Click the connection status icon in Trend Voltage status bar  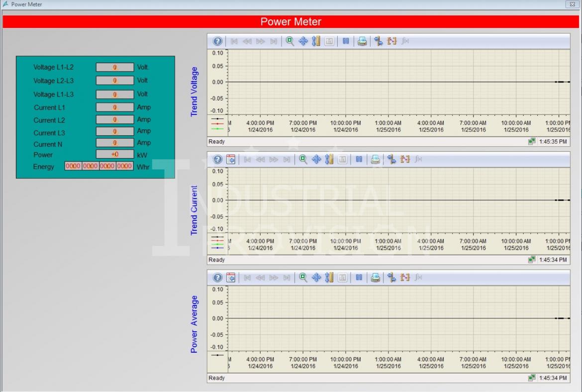coord(532,142)
